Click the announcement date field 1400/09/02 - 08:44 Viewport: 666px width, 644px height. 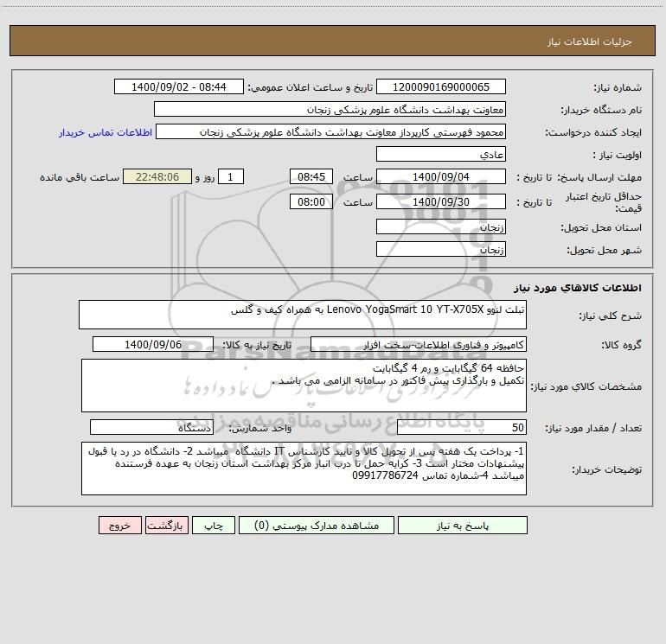pos(179,87)
